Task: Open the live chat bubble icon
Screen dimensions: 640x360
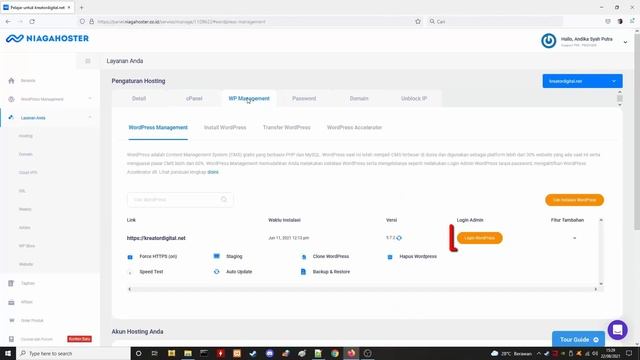Action: 618,330
